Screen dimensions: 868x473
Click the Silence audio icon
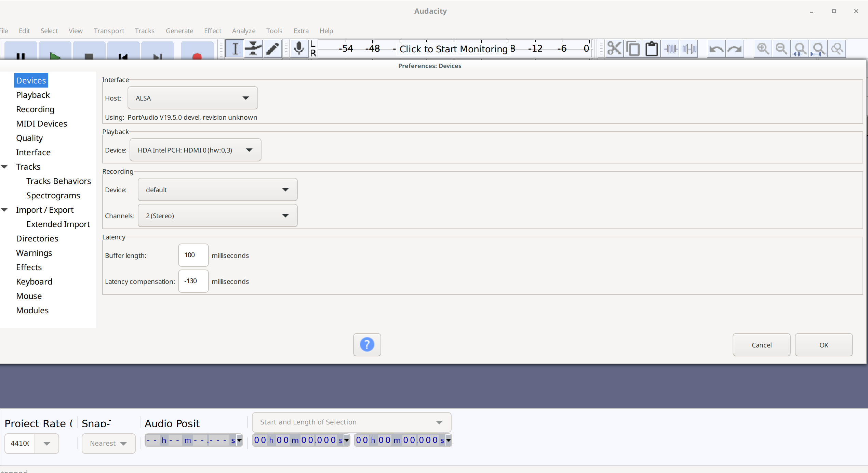[689, 49]
